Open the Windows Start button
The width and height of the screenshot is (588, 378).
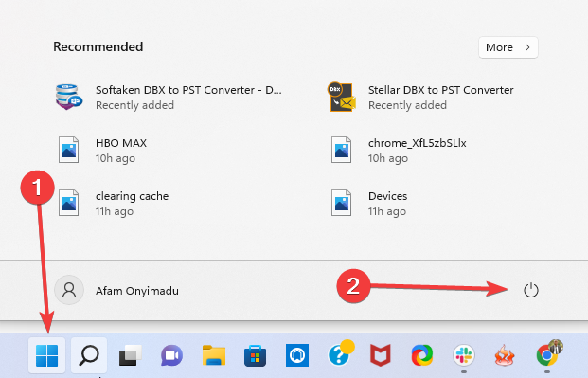pos(47,355)
